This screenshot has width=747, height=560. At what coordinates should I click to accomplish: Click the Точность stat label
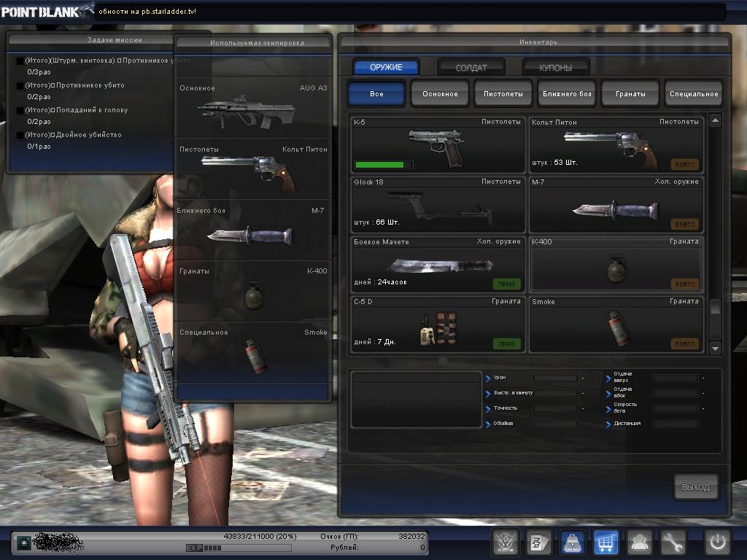pyautogui.click(x=505, y=408)
